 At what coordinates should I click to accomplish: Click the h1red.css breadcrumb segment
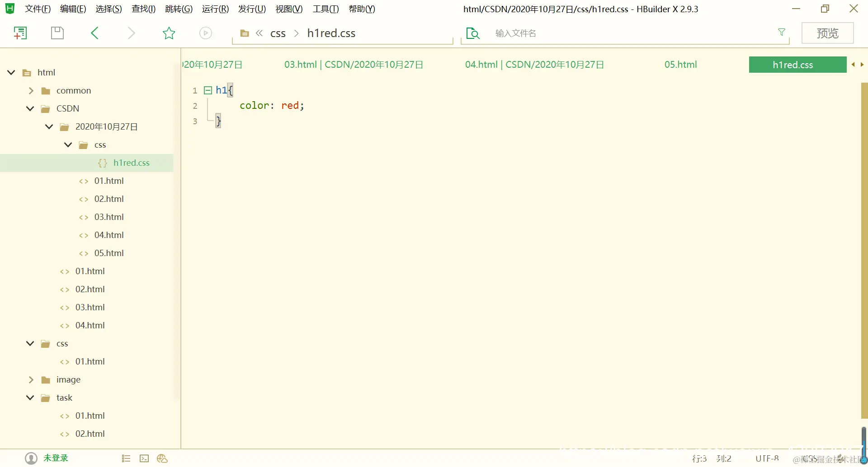click(331, 33)
